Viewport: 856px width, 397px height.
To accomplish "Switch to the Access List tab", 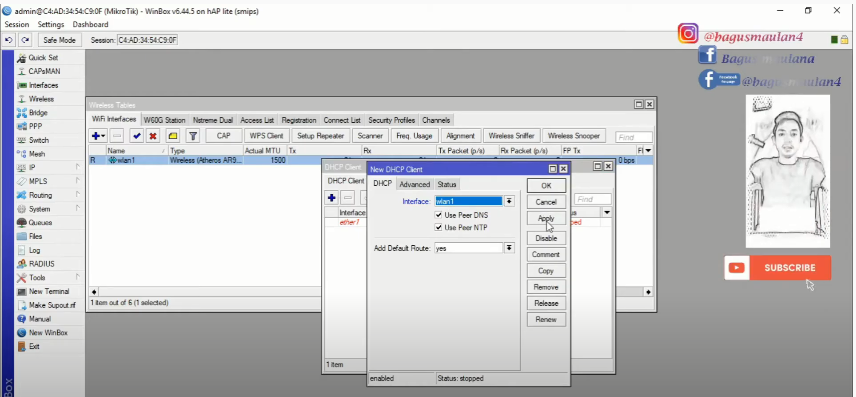I will point(257,120).
